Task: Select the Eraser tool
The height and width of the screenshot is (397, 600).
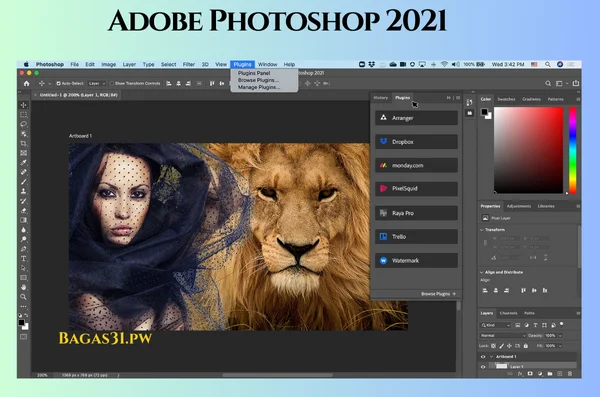Action: pos(24,210)
